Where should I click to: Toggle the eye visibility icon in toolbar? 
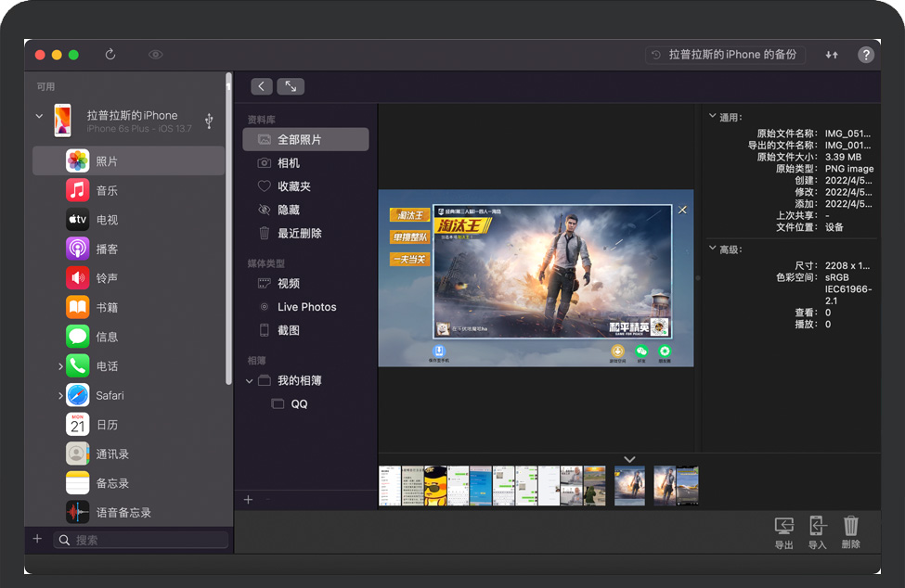pos(156,55)
